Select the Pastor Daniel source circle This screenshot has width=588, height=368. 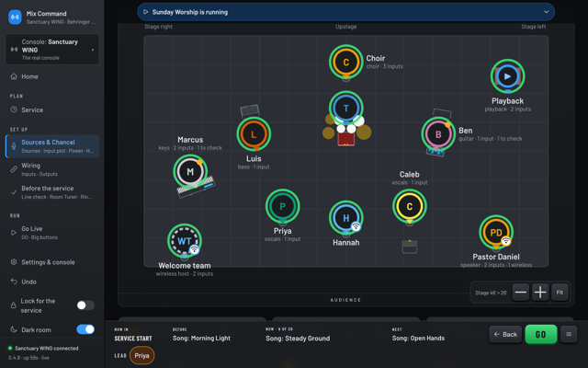pos(496,233)
